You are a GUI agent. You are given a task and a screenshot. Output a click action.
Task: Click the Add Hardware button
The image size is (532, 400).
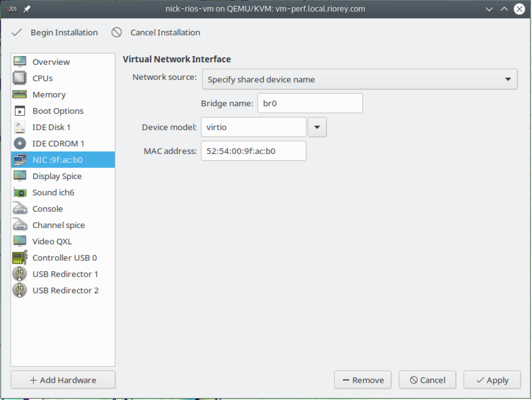[63, 380]
